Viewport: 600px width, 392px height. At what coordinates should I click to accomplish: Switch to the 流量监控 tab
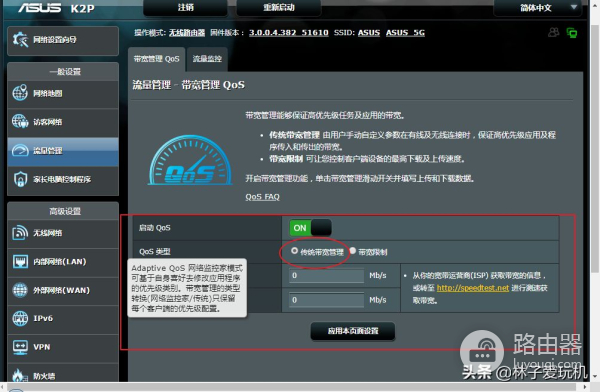(x=207, y=59)
